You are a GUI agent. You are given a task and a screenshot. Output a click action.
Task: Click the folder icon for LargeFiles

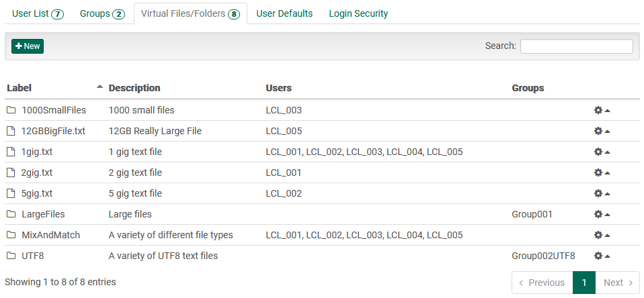11,214
